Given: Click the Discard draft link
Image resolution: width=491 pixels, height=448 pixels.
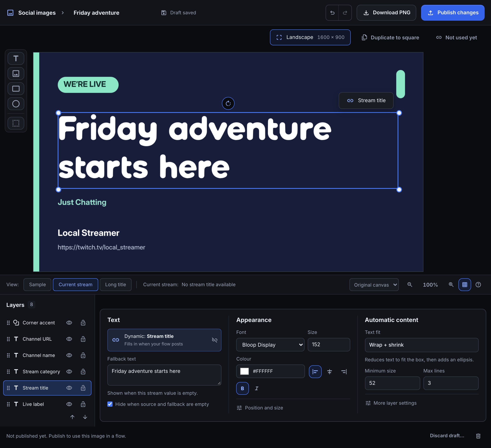Looking at the screenshot, I should 447,436.
